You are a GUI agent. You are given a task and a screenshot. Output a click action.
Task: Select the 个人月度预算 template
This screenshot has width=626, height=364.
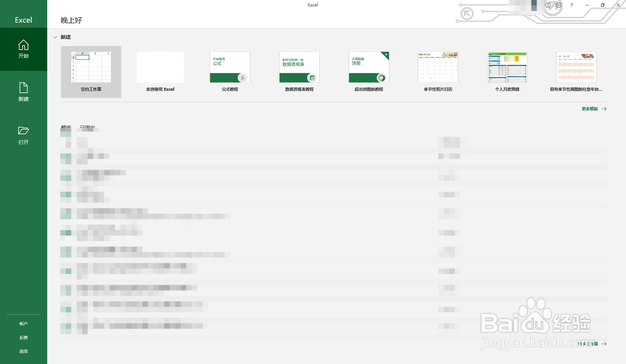coord(507,72)
